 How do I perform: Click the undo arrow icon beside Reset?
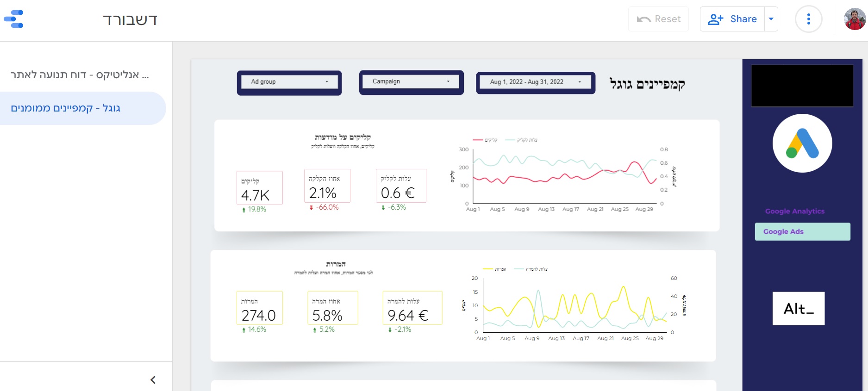(643, 19)
